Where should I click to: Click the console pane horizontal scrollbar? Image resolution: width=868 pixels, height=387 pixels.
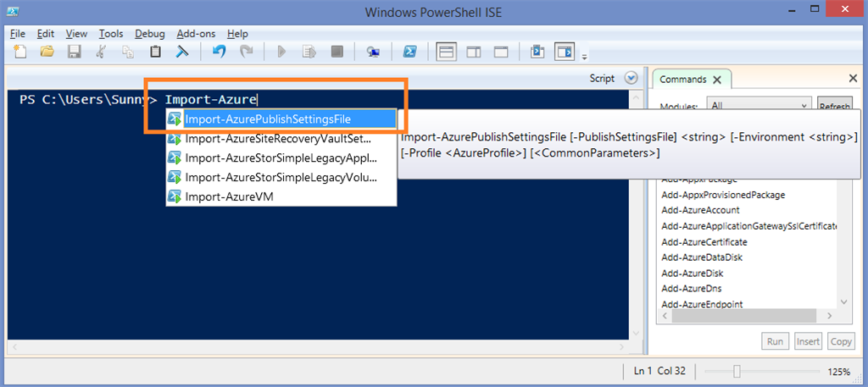319,347
